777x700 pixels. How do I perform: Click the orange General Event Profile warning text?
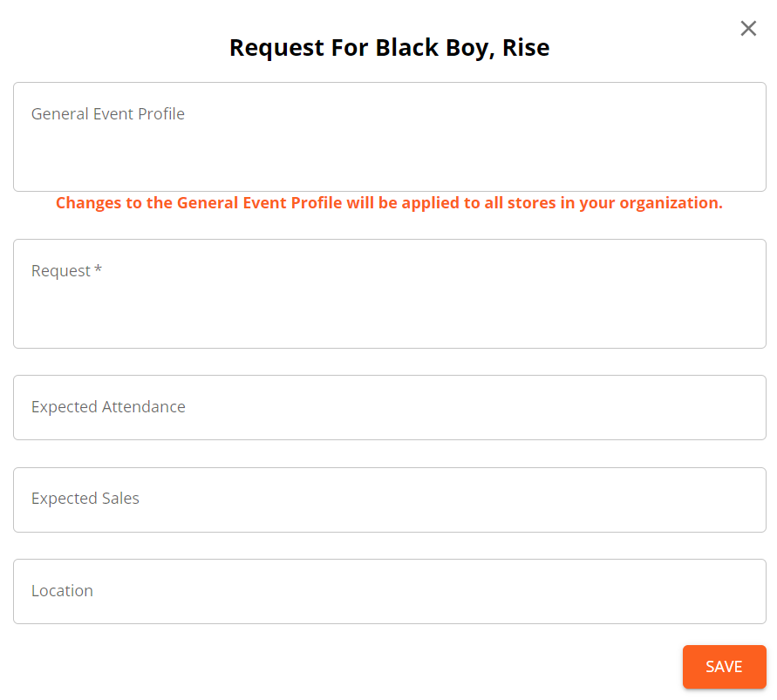click(389, 203)
